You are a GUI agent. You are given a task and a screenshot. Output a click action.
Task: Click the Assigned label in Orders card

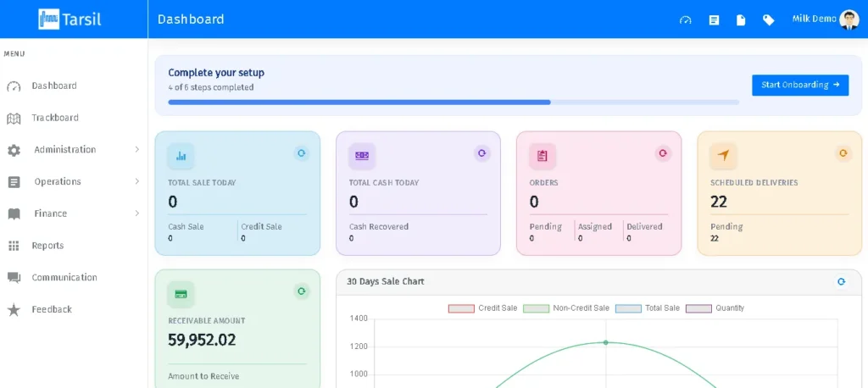click(595, 226)
